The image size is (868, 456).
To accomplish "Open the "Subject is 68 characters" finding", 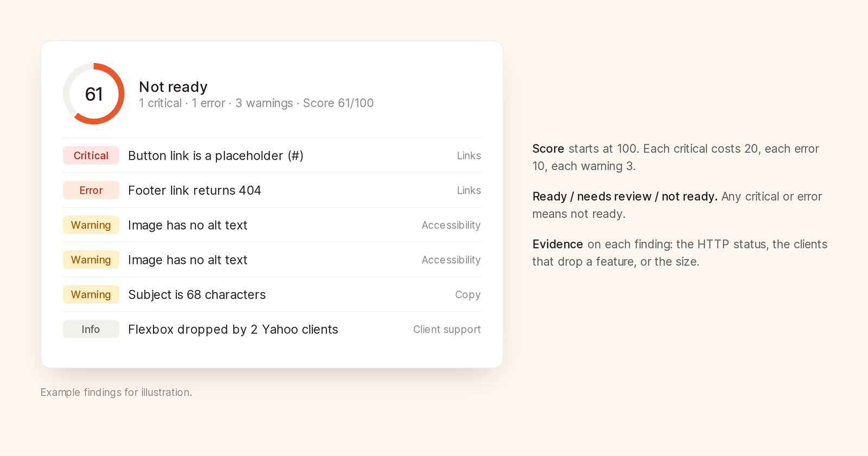I will [197, 295].
